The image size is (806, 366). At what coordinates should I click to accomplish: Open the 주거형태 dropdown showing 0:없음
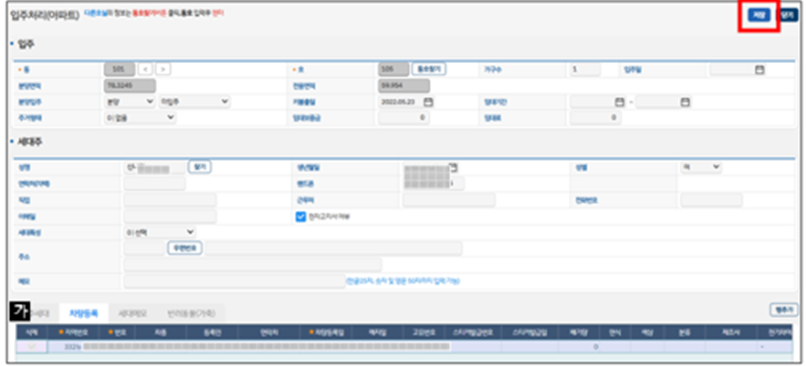(x=140, y=118)
